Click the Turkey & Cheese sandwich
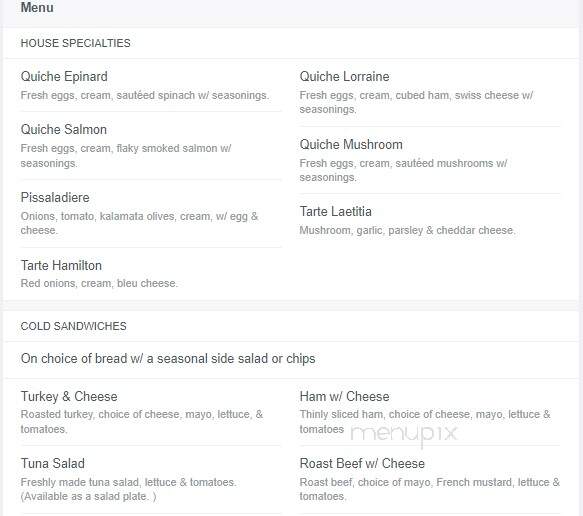The width and height of the screenshot is (583, 516). pos(69,396)
